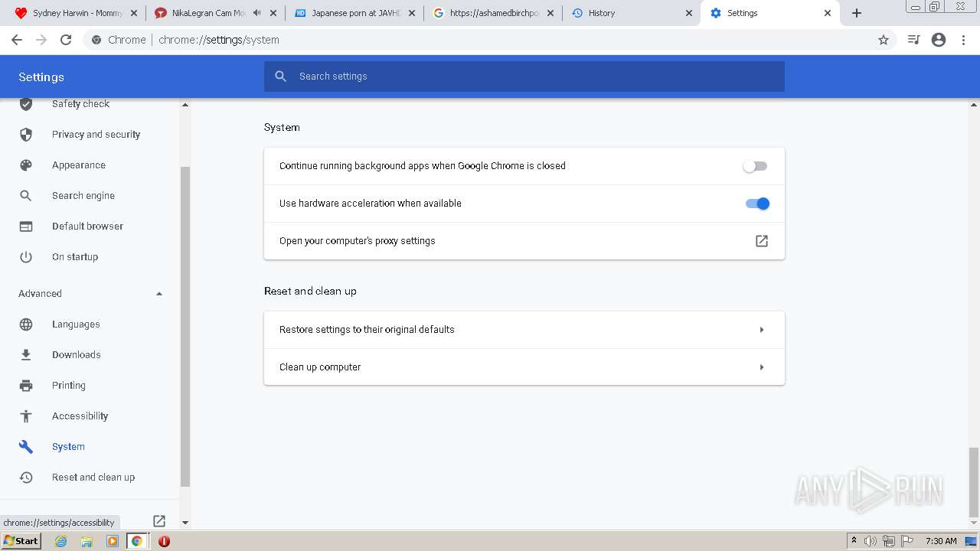Mute the NikaLegran Cam tab audio icon
Screen dimensions: 980x551
click(256, 13)
